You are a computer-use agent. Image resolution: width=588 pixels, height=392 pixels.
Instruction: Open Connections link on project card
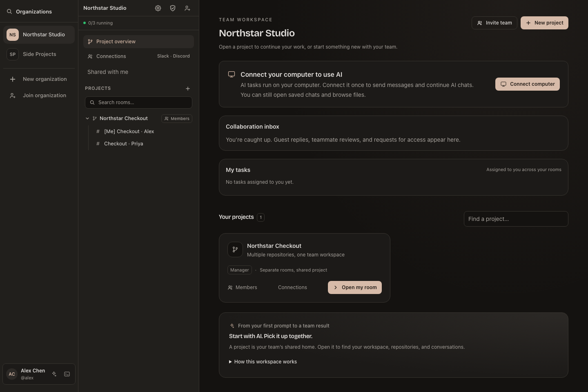pos(292,287)
